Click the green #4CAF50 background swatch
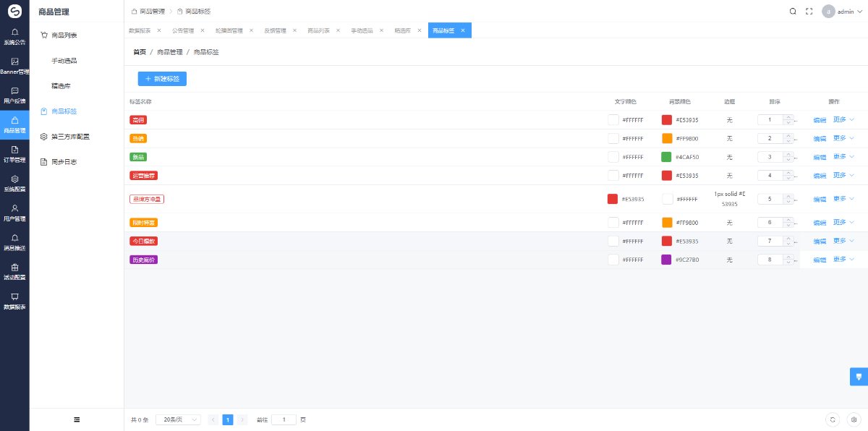 [x=666, y=156]
